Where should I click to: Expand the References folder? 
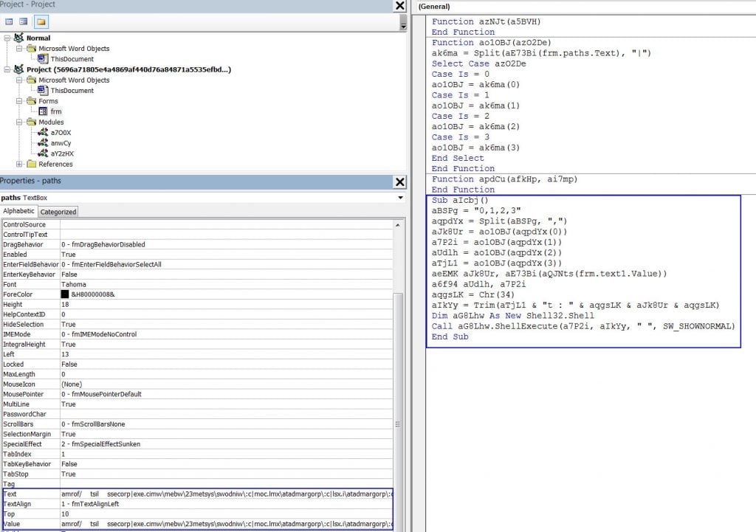pyautogui.click(x=19, y=165)
